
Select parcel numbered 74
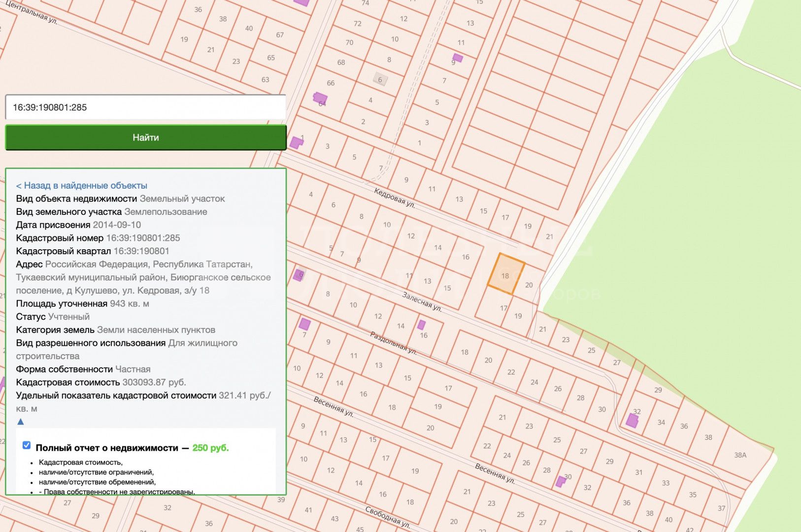click(365, 3)
